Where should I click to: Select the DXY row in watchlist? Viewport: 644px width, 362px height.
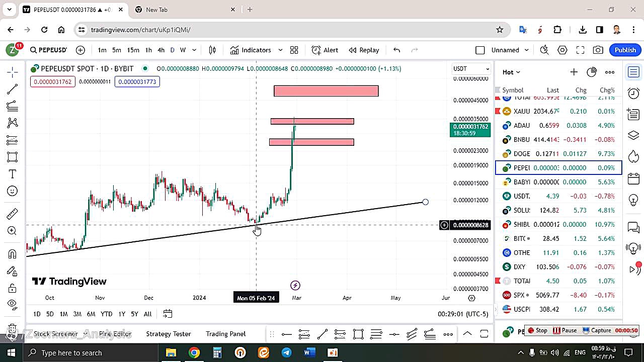558,266
